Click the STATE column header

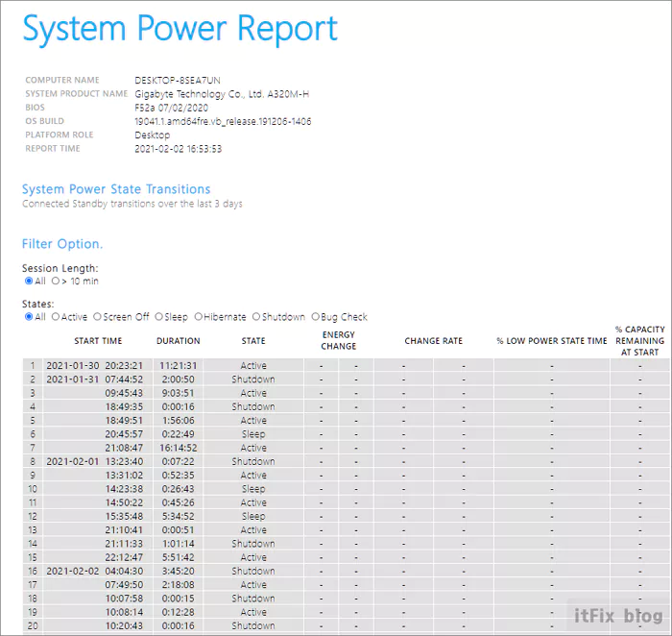tap(253, 341)
